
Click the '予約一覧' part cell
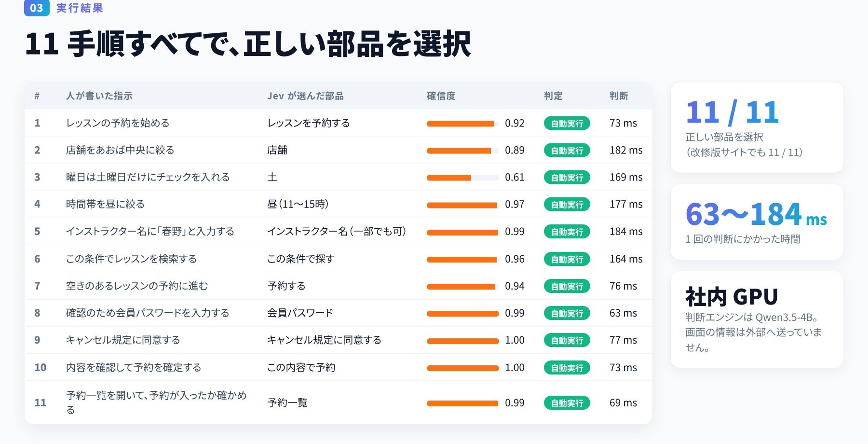coord(287,402)
